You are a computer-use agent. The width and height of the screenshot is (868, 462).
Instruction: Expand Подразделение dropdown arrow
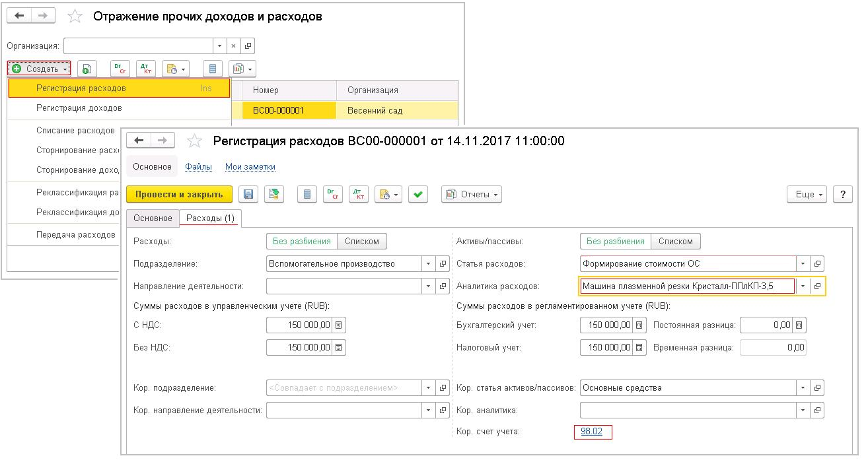tap(429, 263)
